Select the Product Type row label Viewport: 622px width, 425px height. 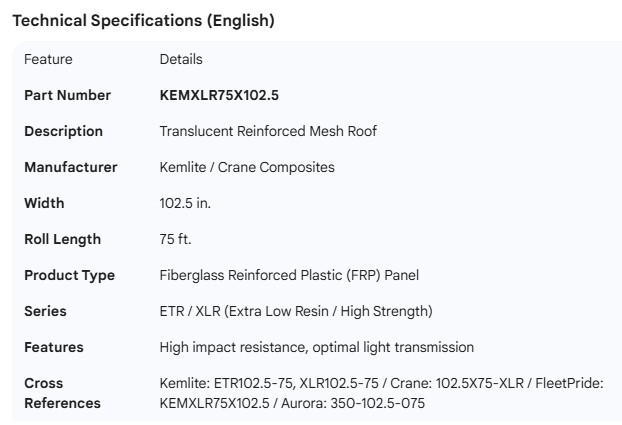[69, 275]
